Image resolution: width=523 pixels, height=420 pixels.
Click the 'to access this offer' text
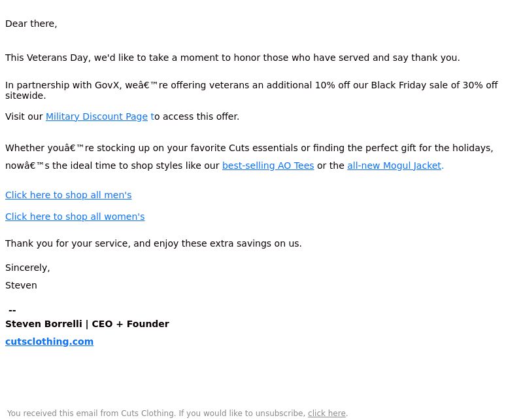click(x=195, y=116)
